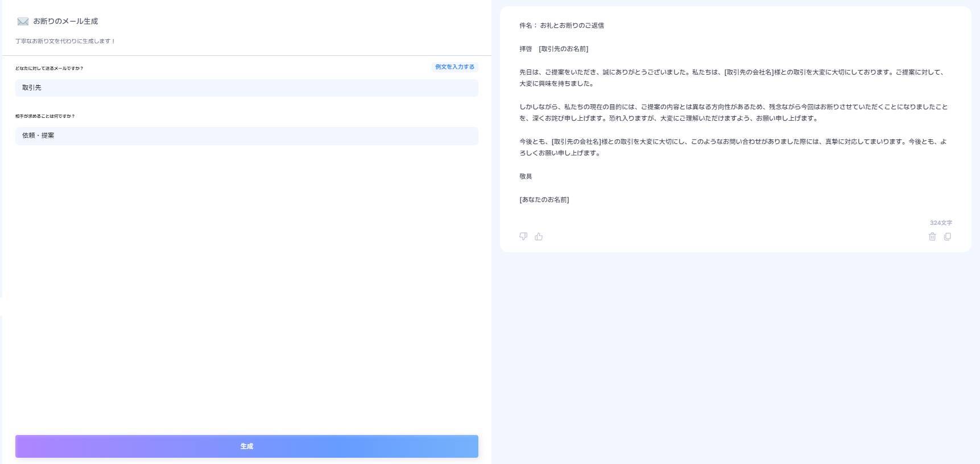The height and width of the screenshot is (464, 980).
Task: Click the 相手が求めることは何ですか label
Action: 45,116
